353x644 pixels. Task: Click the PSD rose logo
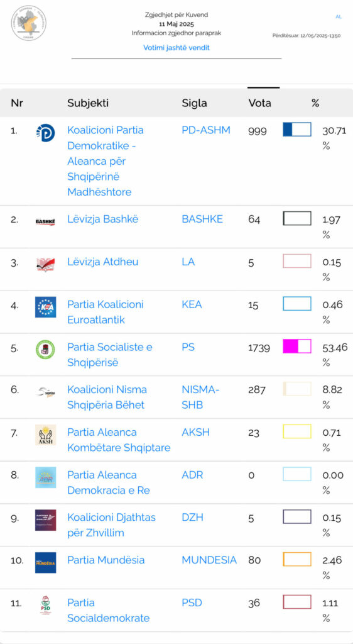coord(45,606)
